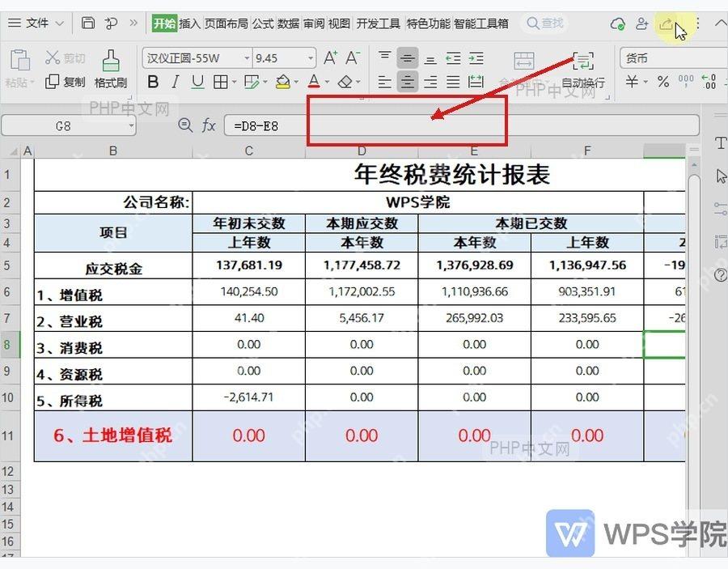Apply the red font color
Viewport: 728px width, 569px height.
coord(315,83)
